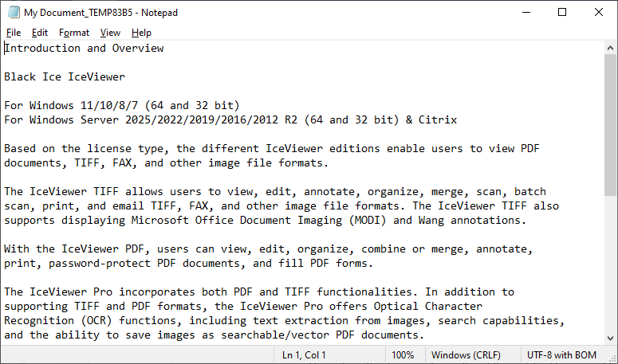Click the Ln 1, Col 1 status indicator
This screenshot has width=618, height=364.
tap(304, 355)
